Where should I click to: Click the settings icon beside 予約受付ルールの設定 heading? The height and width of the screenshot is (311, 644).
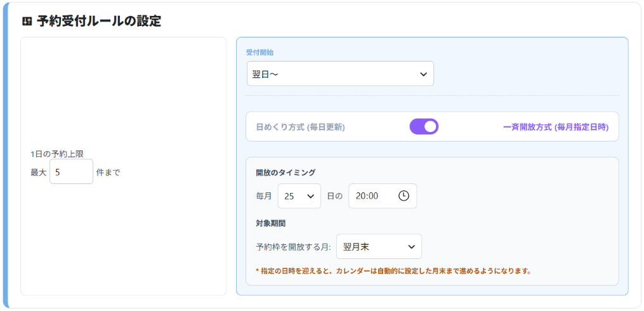pos(27,22)
